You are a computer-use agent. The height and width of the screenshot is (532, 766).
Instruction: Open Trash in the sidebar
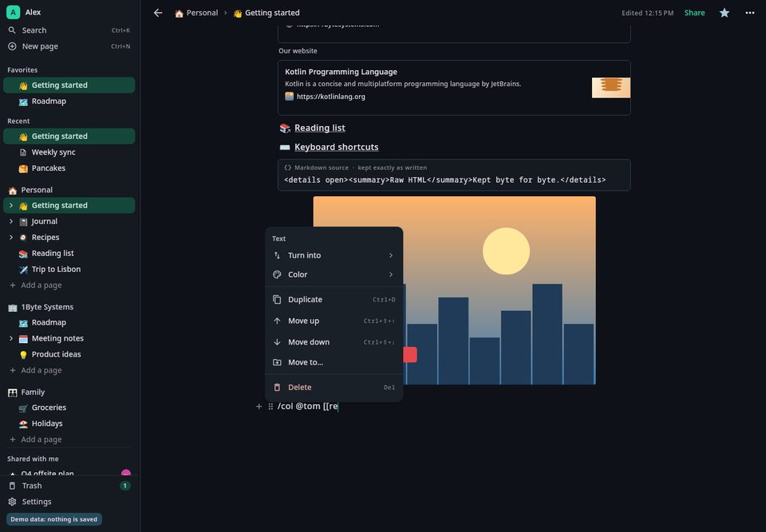(69, 486)
